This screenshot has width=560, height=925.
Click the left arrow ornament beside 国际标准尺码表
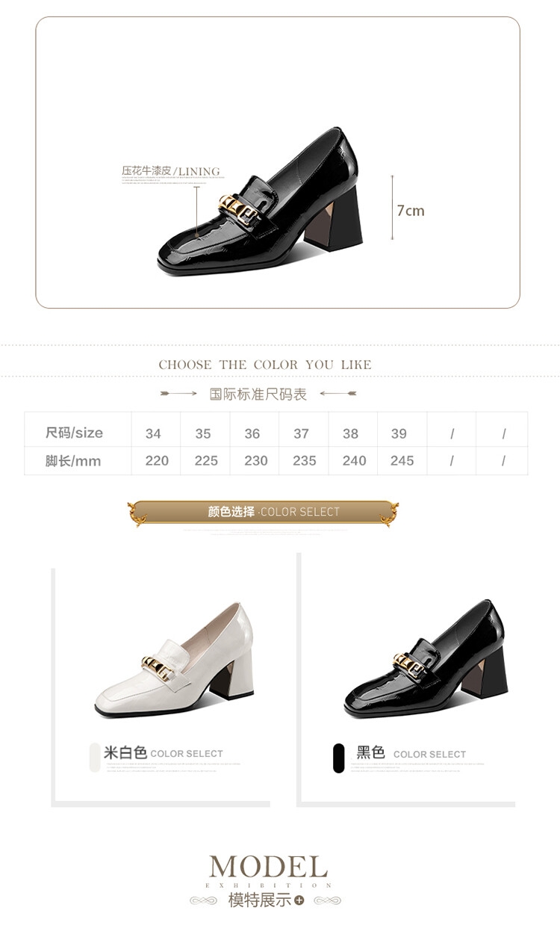point(179,393)
